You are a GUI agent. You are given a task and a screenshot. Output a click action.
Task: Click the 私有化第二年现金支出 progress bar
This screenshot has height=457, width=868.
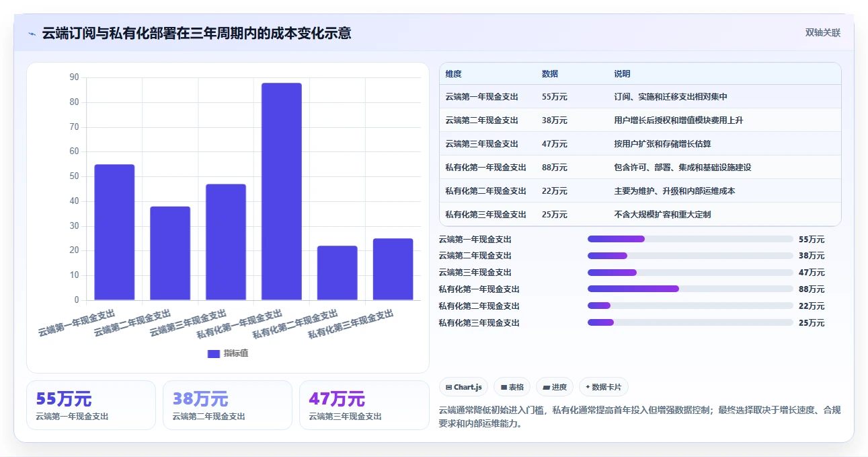pyautogui.click(x=691, y=306)
